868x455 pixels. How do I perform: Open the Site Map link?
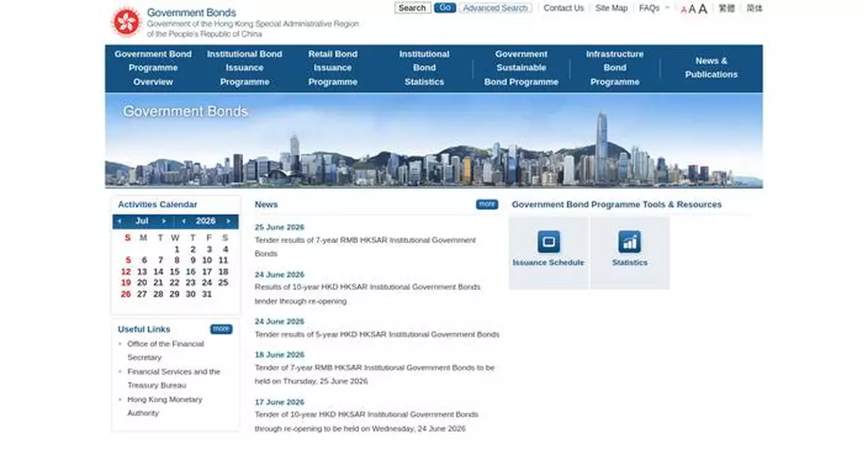611,8
